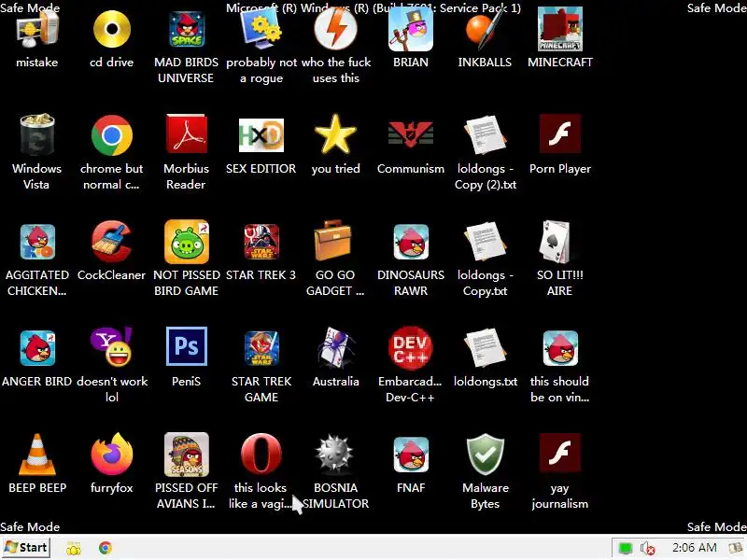The width and height of the screenshot is (747, 560).
Task: Open the muted volume tray icon
Action: [x=647, y=549]
